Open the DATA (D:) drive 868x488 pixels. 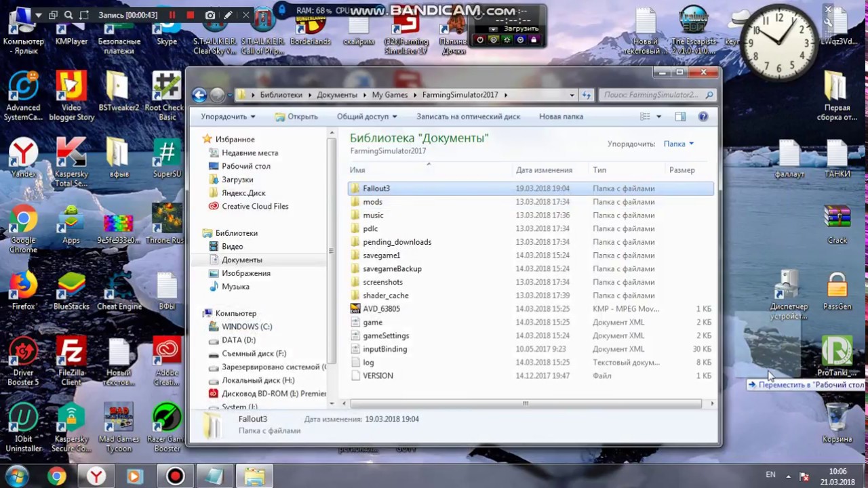pyautogui.click(x=238, y=340)
